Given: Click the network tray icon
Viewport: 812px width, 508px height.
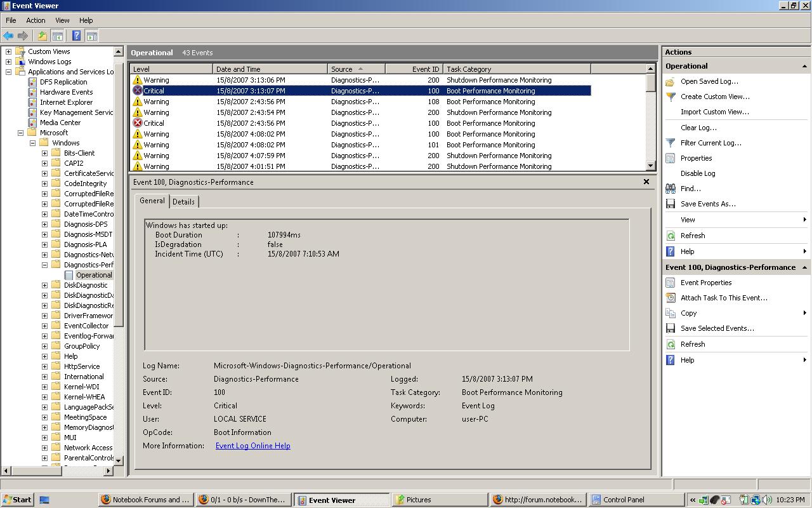Looking at the screenshot, I should click(756, 500).
